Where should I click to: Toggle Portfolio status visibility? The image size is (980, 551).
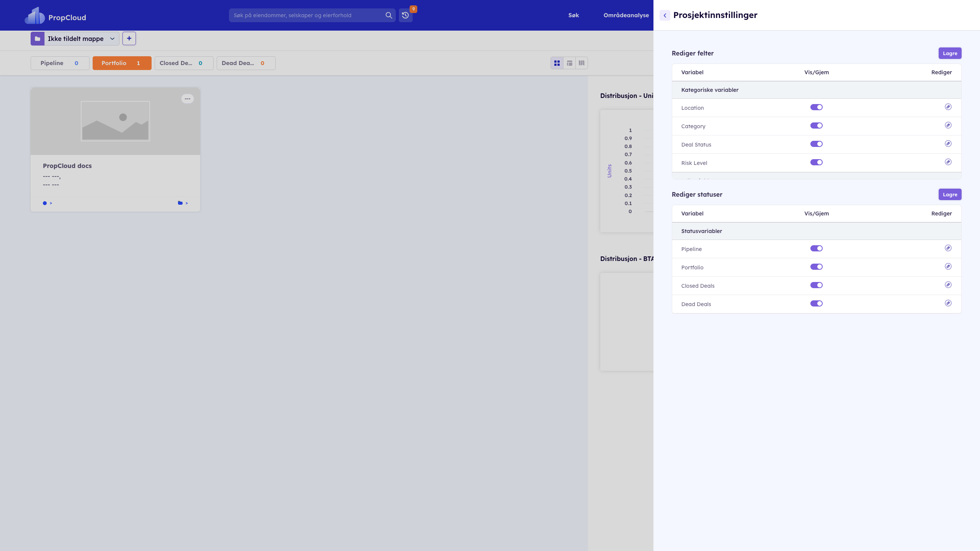(817, 267)
